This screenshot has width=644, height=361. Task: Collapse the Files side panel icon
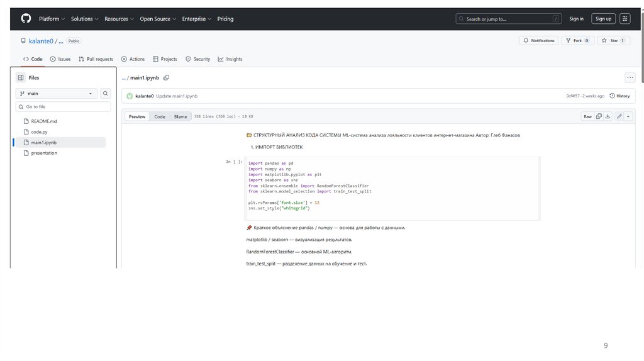21,78
